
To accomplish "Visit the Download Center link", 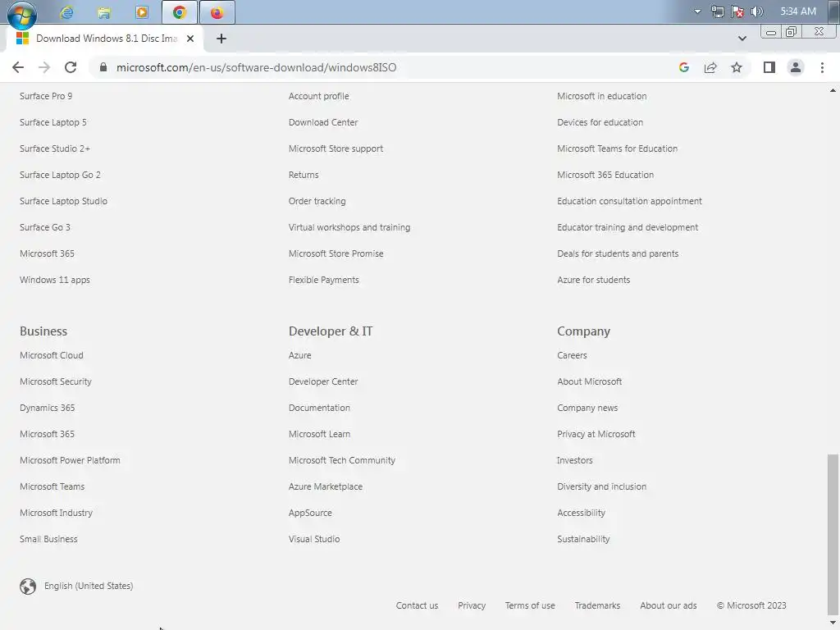I will pyautogui.click(x=323, y=123).
